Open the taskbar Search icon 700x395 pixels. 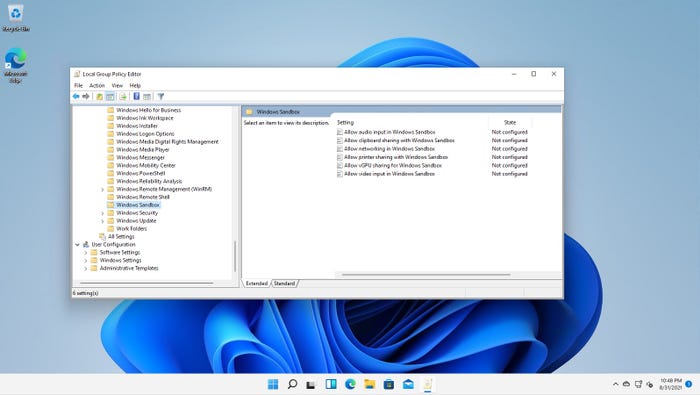292,384
